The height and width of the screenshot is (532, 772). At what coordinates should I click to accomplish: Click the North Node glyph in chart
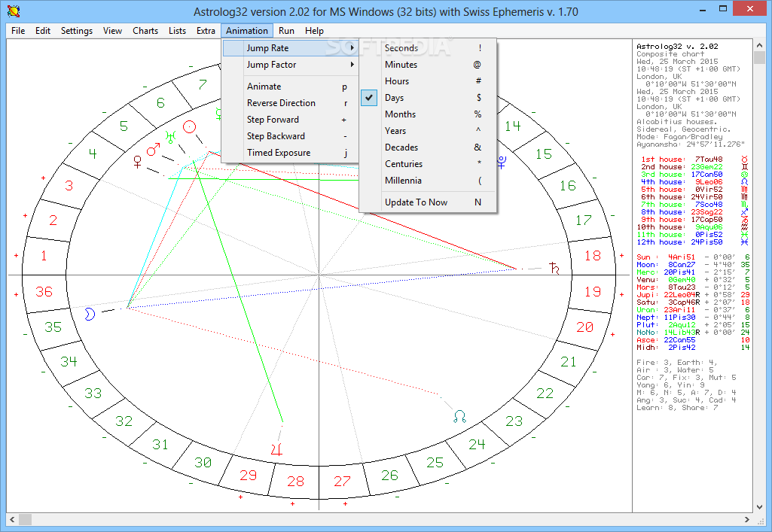point(459,416)
